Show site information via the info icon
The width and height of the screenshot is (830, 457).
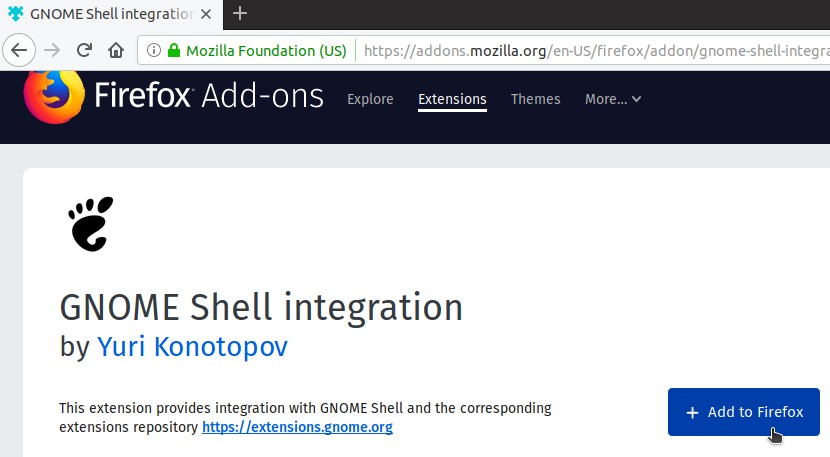[154, 50]
